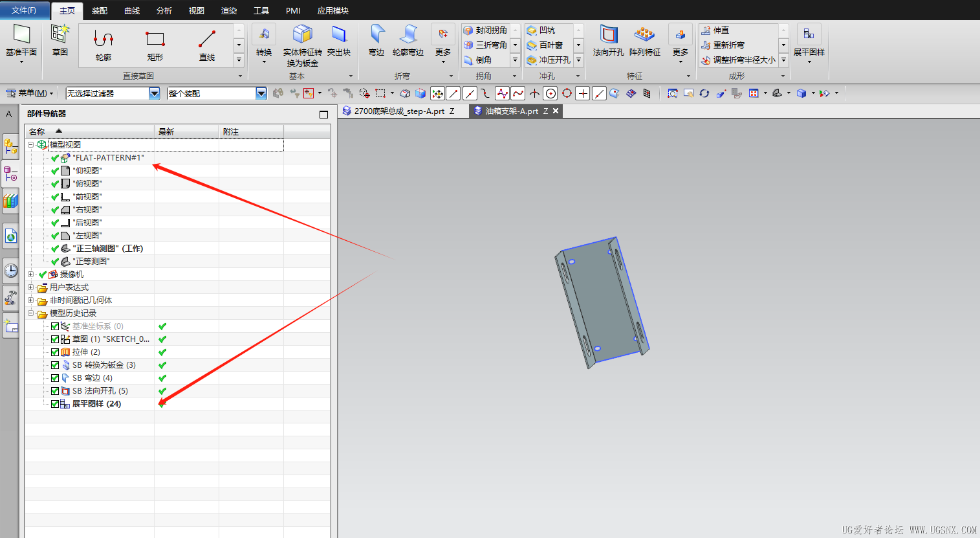The image size is (980, 538).
Task: Expand 更多 in the 特征 group
Action: point(681,42)
